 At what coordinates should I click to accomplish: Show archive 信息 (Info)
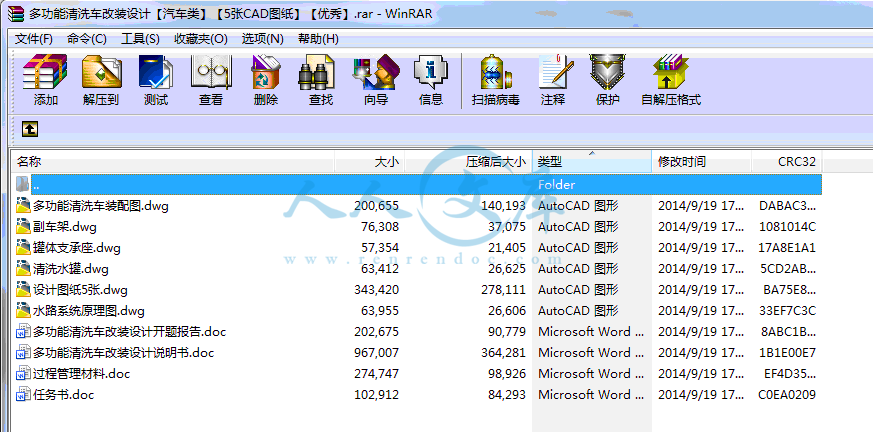(430, 72)
